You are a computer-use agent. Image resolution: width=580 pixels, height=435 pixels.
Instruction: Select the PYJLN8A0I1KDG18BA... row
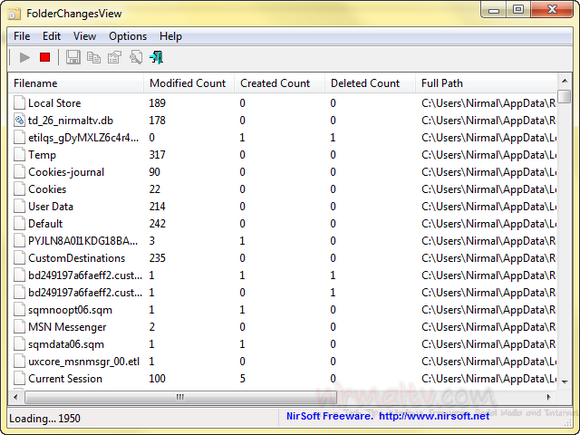(x=283, y=241)
